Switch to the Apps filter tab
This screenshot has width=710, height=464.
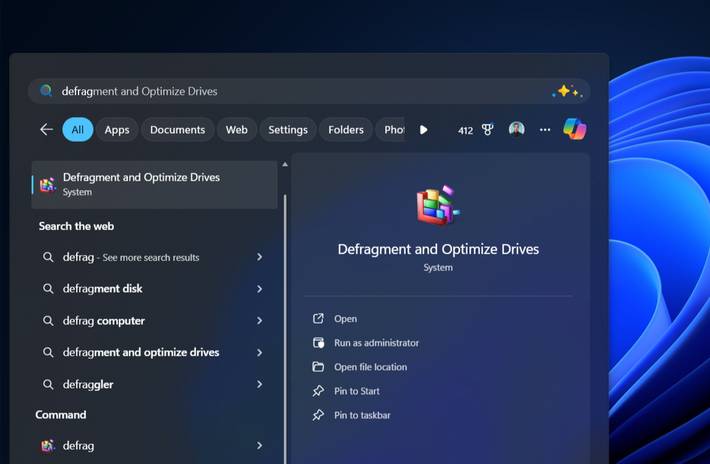click(117, 130)
